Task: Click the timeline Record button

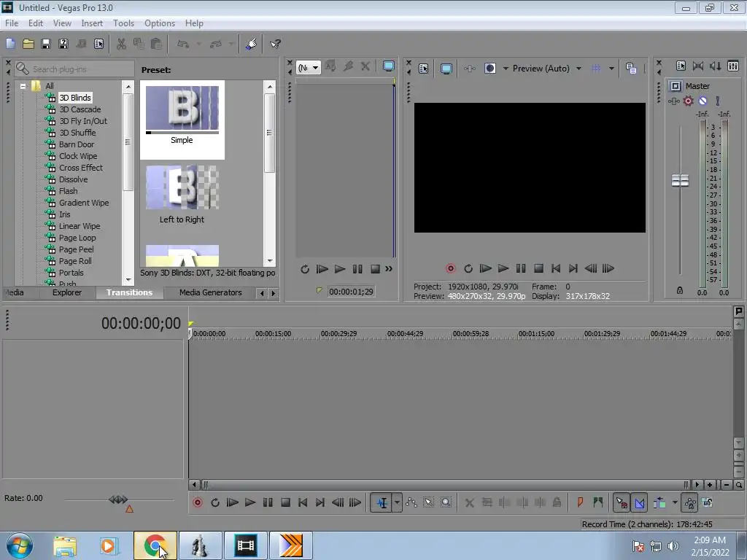Action: tap(198, 502)
